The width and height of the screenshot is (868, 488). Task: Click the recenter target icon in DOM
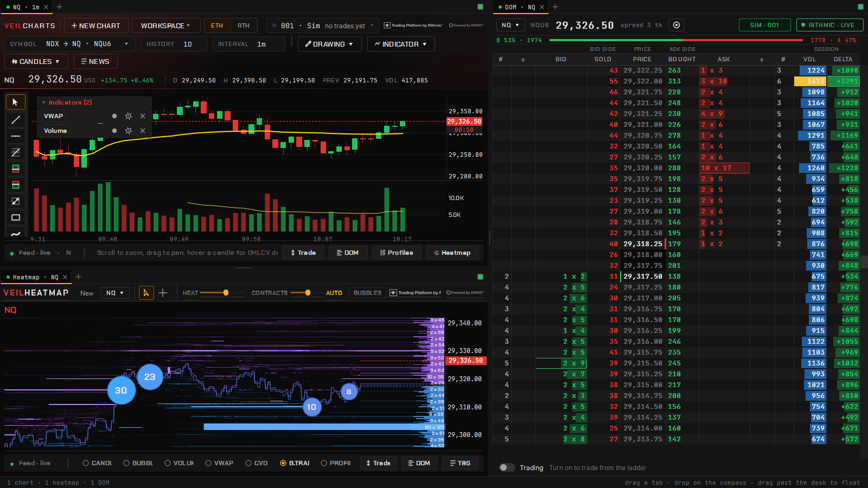pyautogui.click(x=676, y=25)
